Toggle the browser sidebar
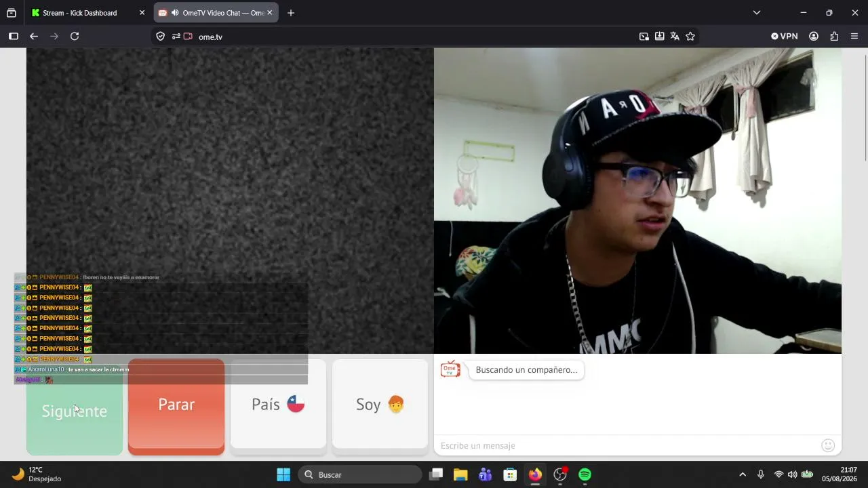 click(13, 37)
